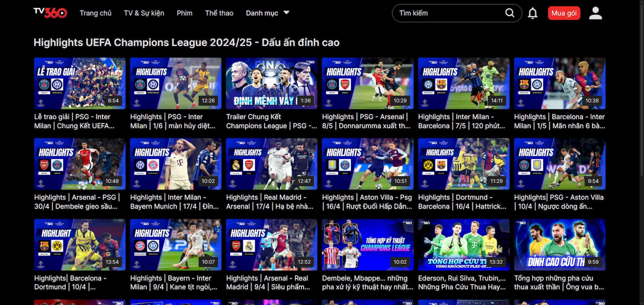The width and height of the screenshot is (644, 305).
Task: Play Bayern - Inter Milan 9/4 thumbnail
Action: 176,245
